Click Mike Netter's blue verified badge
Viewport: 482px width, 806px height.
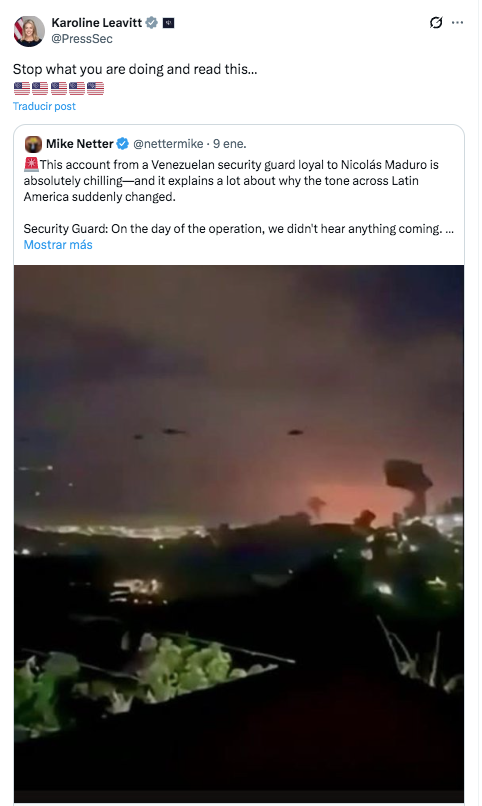122,144
